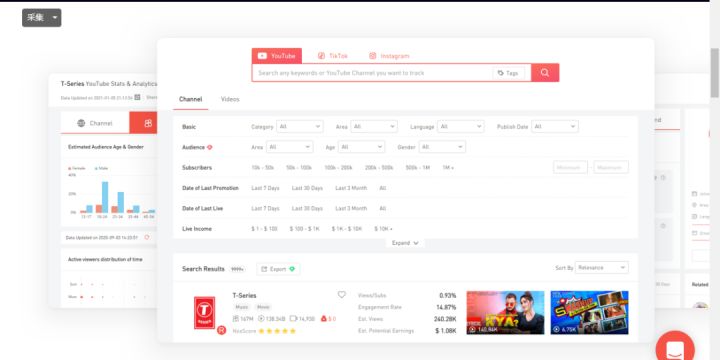The height and width of the screenshot is (360, 720).
Task: Expand more filters with Expand chevron
Action: 405,243
